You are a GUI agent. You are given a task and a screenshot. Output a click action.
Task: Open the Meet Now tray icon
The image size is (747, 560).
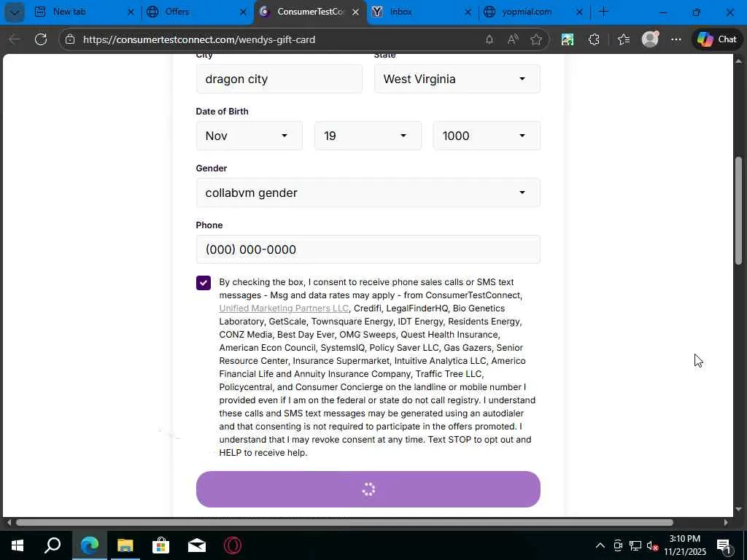pos(618,545)
